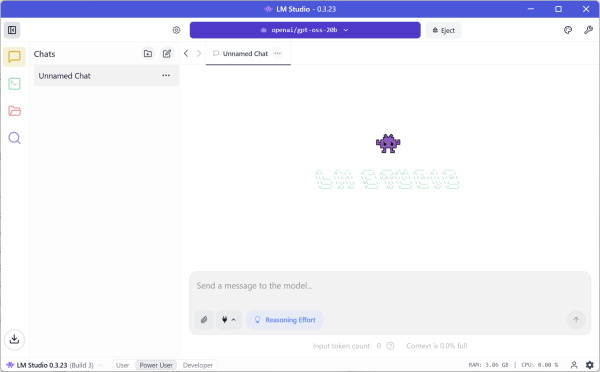Attach a file with the paperclip icon
Viewport: 600px width, 372px height.
tap(204, 320)
